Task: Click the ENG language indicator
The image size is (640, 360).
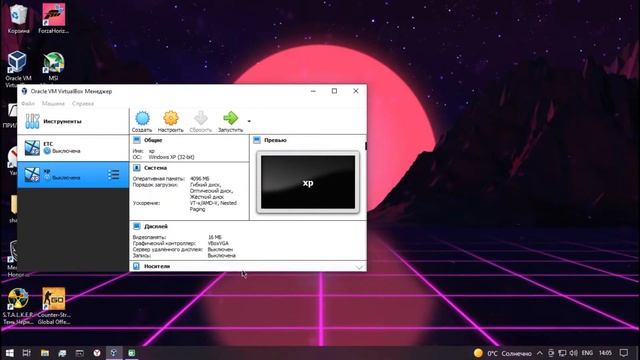Action: point(587,353)
